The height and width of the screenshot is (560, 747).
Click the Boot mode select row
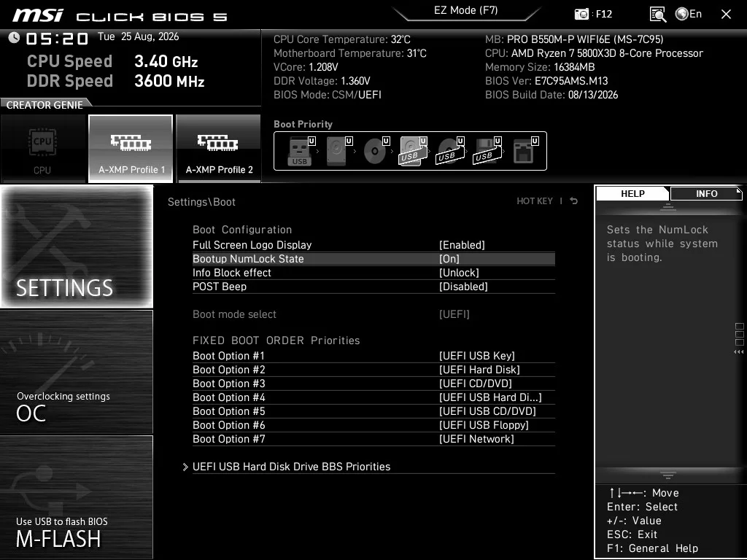pyautogui.click(x=373, y=314)
